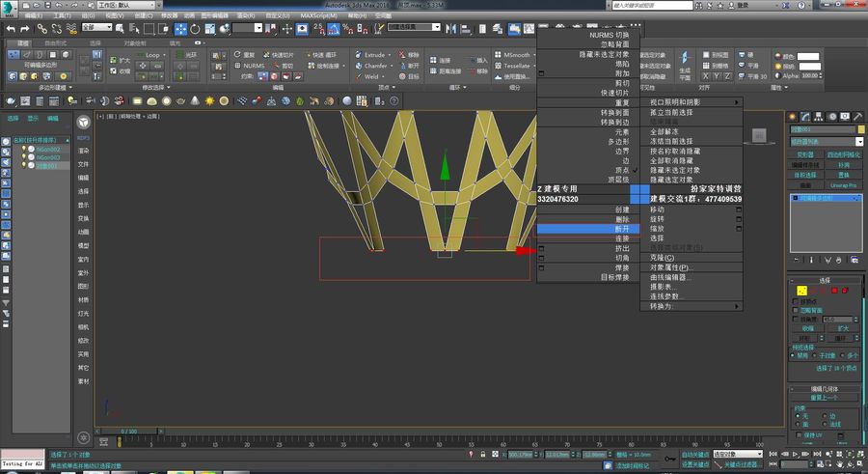Viewport: 868px width, 474px height.
Task: Choose 孤立当前选择 in context menu
Action: tap(692, 112)
